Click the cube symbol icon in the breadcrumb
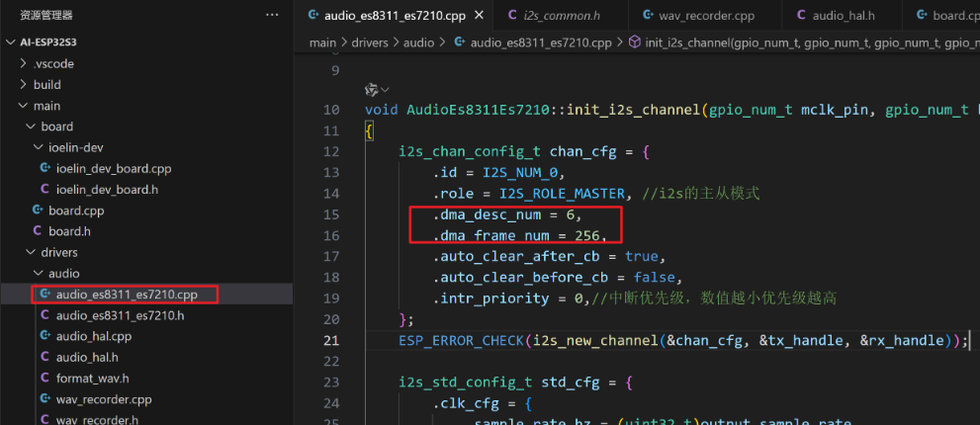The height and width of the screenshot is (425, 980). pyautogui.click(x=634, y=42)
